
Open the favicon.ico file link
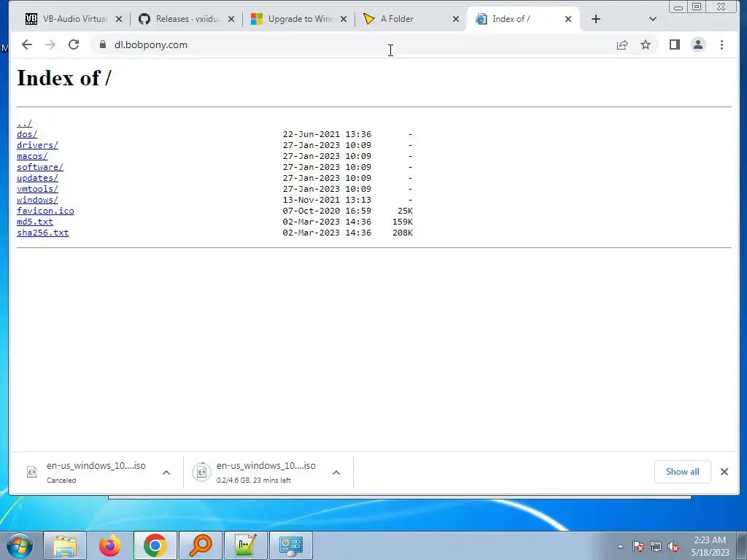pos(45,211)
